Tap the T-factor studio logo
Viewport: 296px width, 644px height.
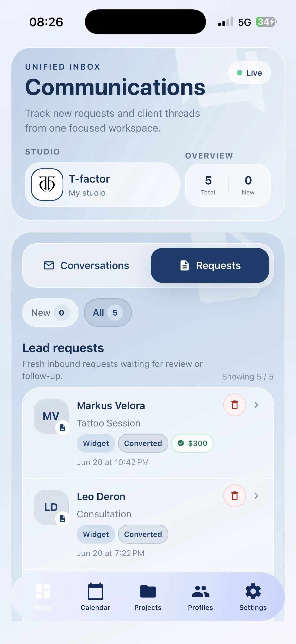pos(47,185)
